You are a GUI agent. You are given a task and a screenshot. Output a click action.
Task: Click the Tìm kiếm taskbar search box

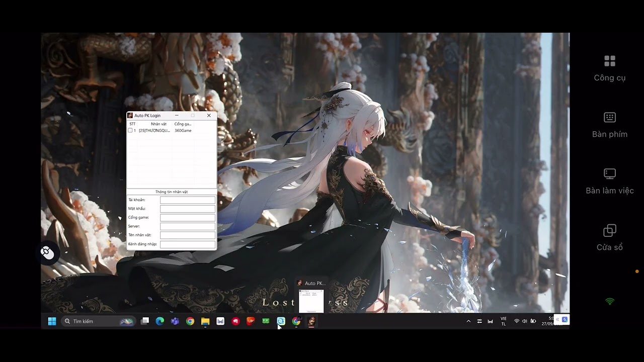click(x=98, y=321)
